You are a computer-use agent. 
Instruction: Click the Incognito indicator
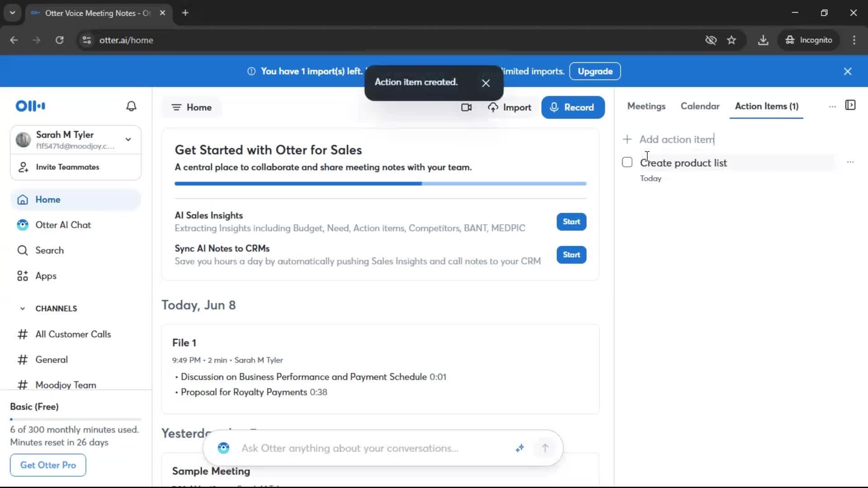pos(809,40)
